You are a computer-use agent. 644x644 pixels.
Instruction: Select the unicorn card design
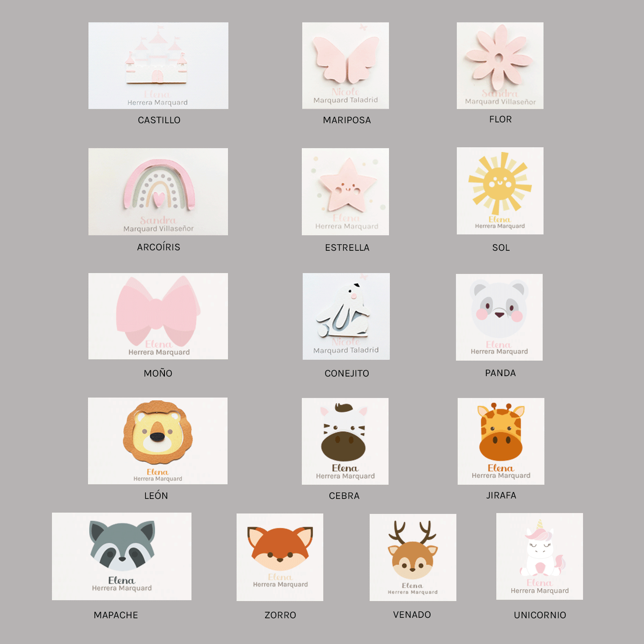point(540,556)
